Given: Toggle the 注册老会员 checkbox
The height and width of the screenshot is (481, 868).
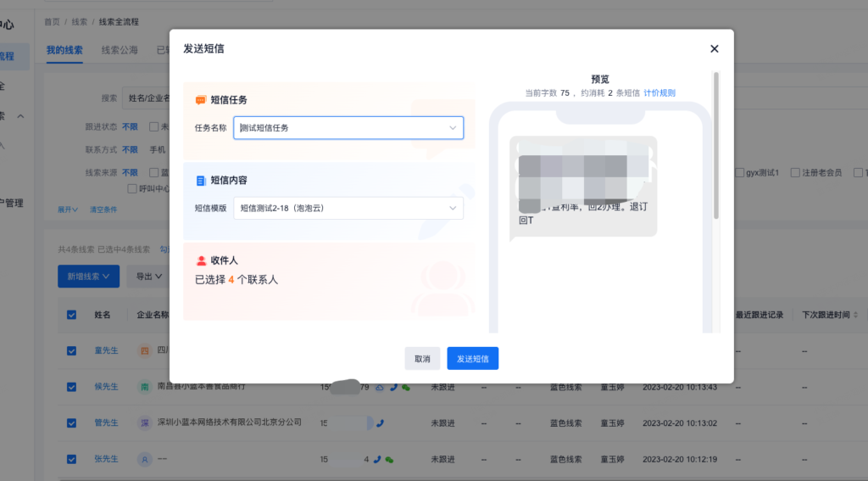Looking at the screenshot, I should (795, 173).
